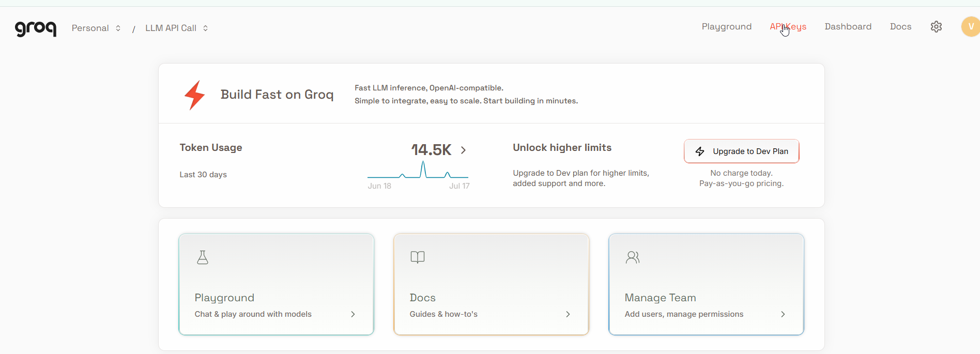This screenshot has height=354, width=980.
Task: Click the people icon on Manage Team card
Action: coord(633,257)
